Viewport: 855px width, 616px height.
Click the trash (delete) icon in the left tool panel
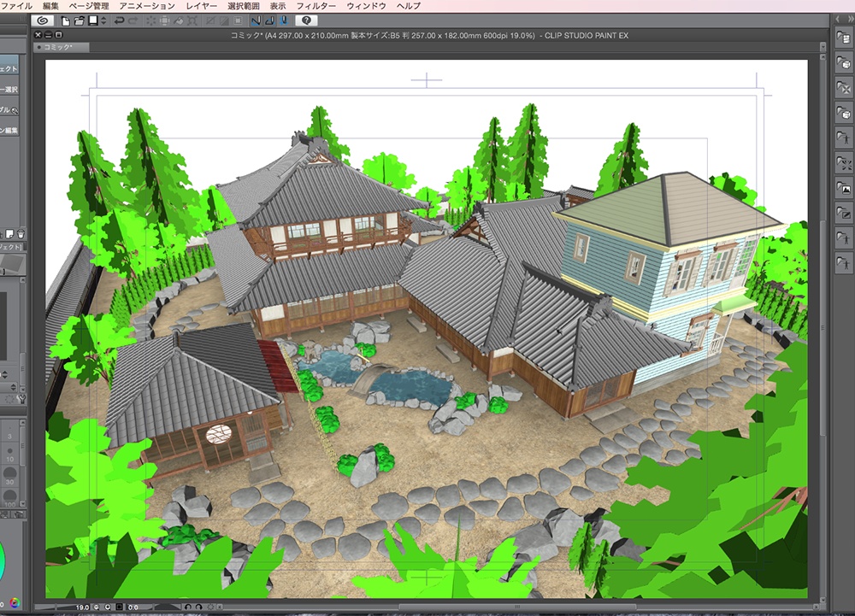[x=22, y=232]
